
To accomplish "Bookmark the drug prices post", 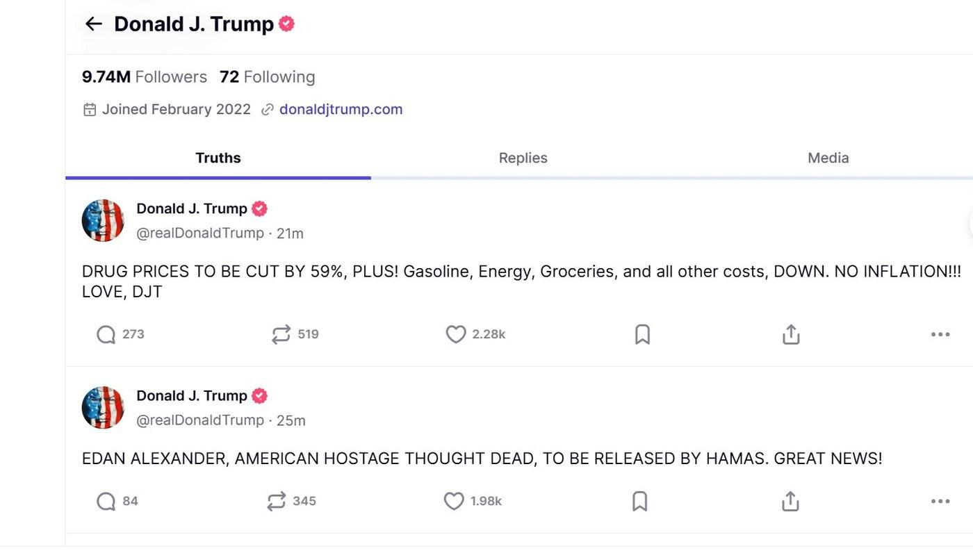I will point(642,335).
